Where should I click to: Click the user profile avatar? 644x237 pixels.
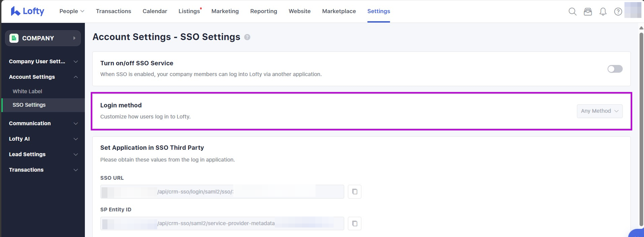[633, 10]
